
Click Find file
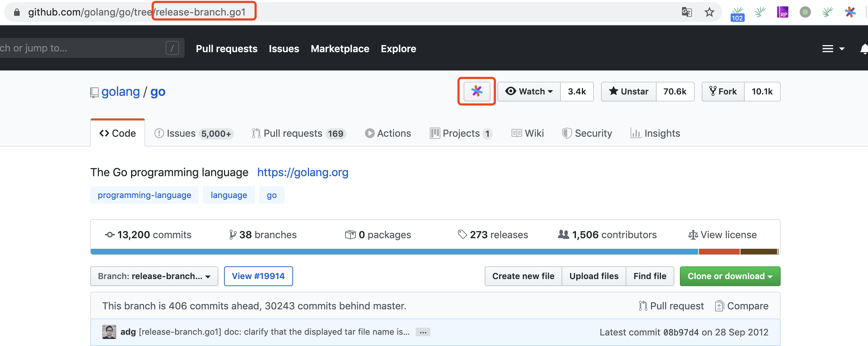650,276
